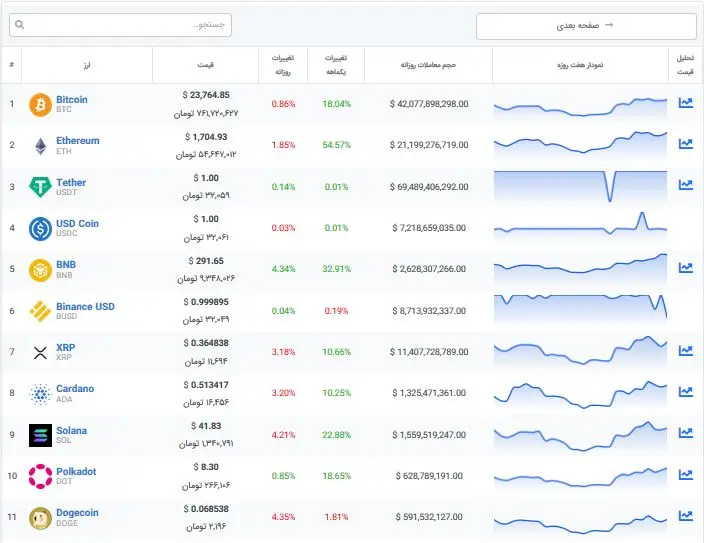
Task: Click Ethereum monthly change 54.57%
Action: [x=336, y=145]
